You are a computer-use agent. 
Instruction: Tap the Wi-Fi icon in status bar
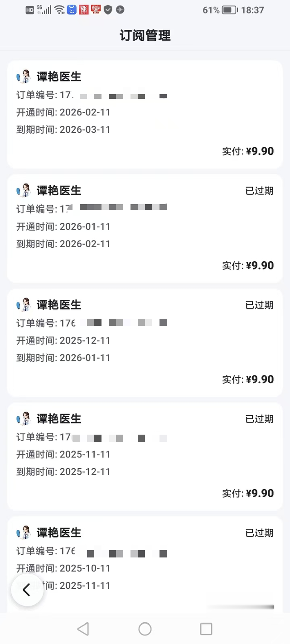59,10
